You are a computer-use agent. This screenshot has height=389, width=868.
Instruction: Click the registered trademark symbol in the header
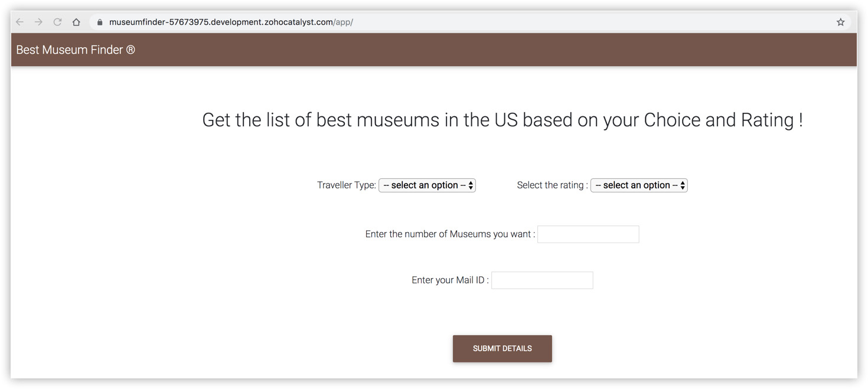[130, 50]
